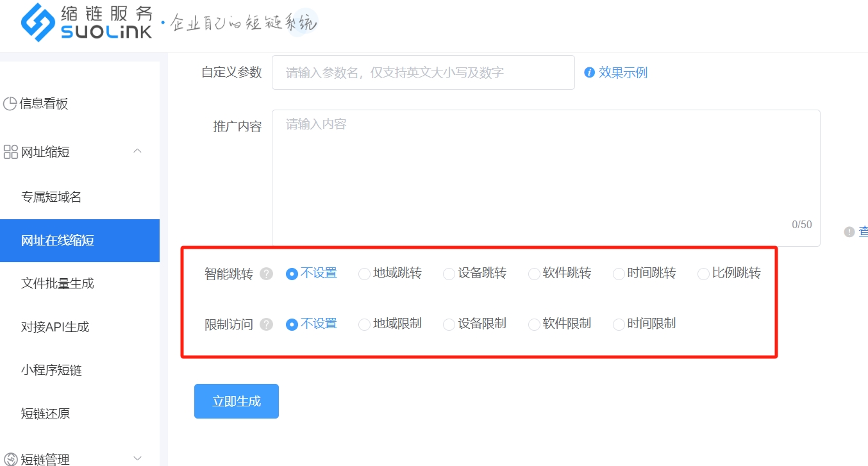Open 对接API生成 from the sidebar
Viewport: 868px width, 466px height.
tap(55, 327)
